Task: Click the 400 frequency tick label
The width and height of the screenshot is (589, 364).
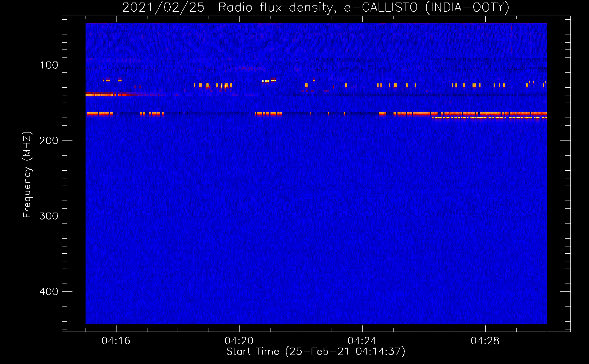Action: tap(49, 292)
